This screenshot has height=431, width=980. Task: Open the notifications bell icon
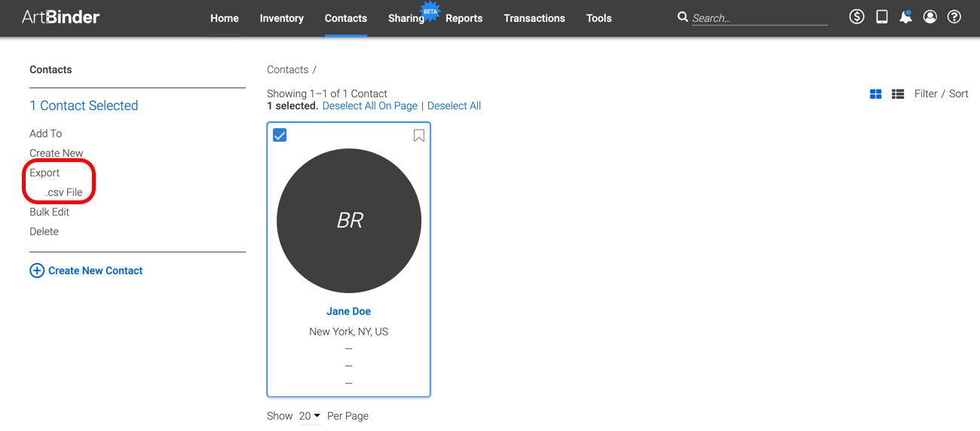point(905,17)
